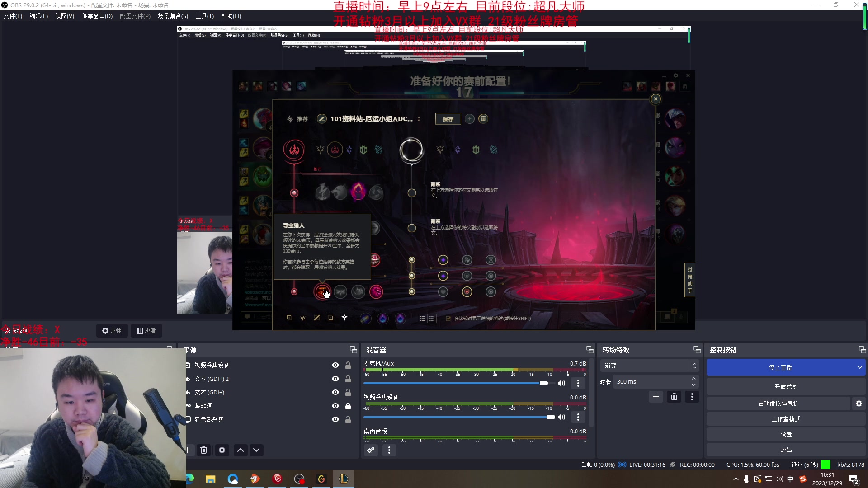Open League of Legends client on taskbar
Viewport: 868px width, 488px height.
(x=343, y=479)
